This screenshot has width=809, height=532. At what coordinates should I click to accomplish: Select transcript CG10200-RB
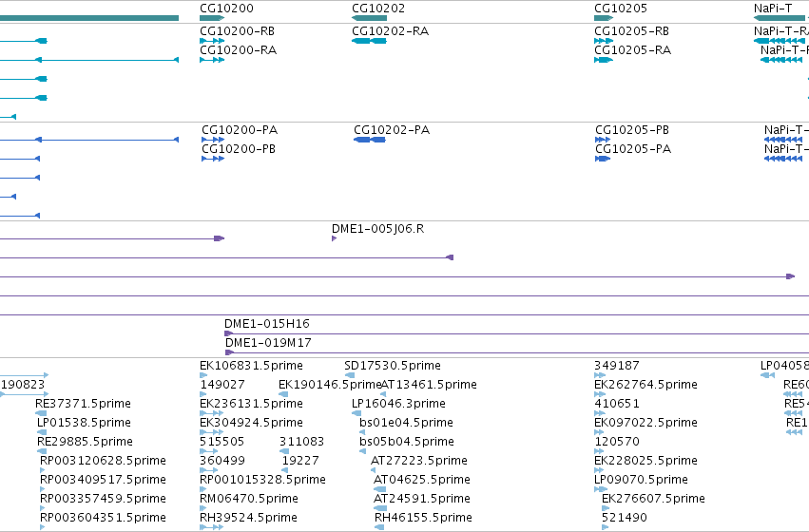click(237, 31)
